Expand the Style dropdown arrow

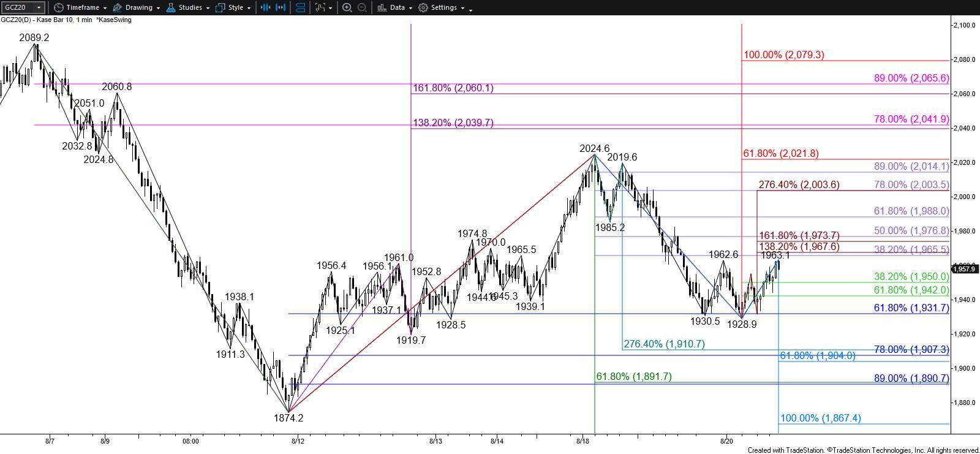pos(249,9)
